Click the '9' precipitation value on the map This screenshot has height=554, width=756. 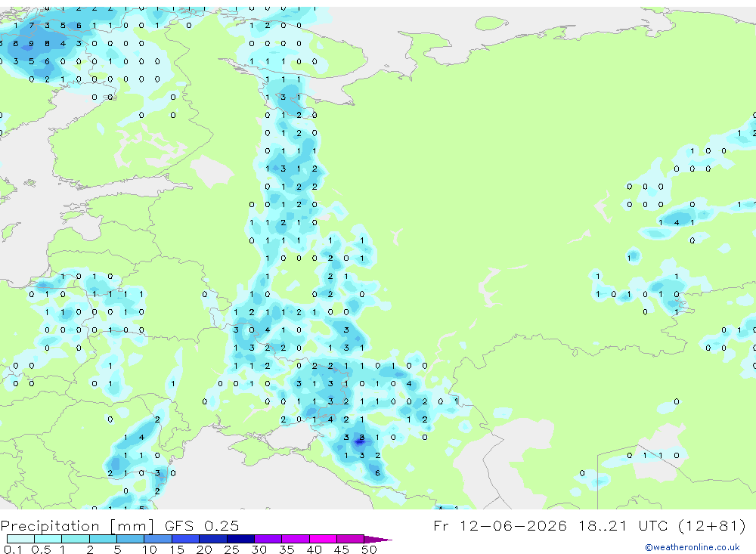point(31,43)
